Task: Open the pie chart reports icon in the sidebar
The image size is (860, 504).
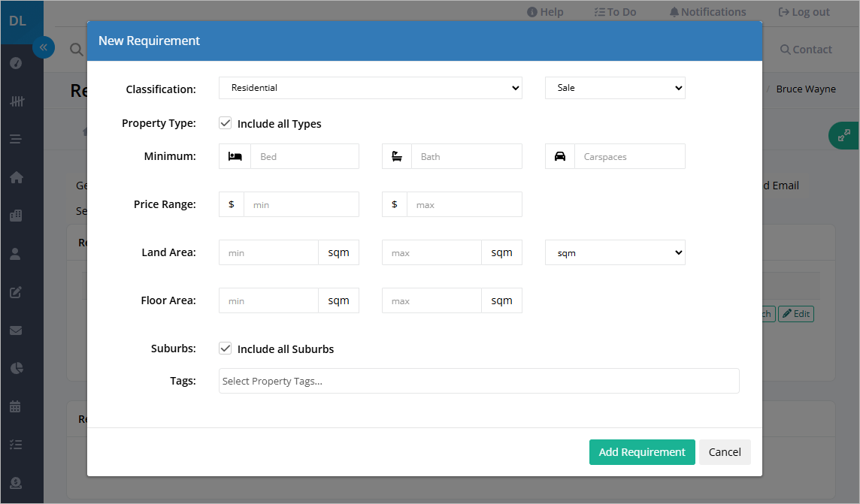Action: tap(16, 368)
